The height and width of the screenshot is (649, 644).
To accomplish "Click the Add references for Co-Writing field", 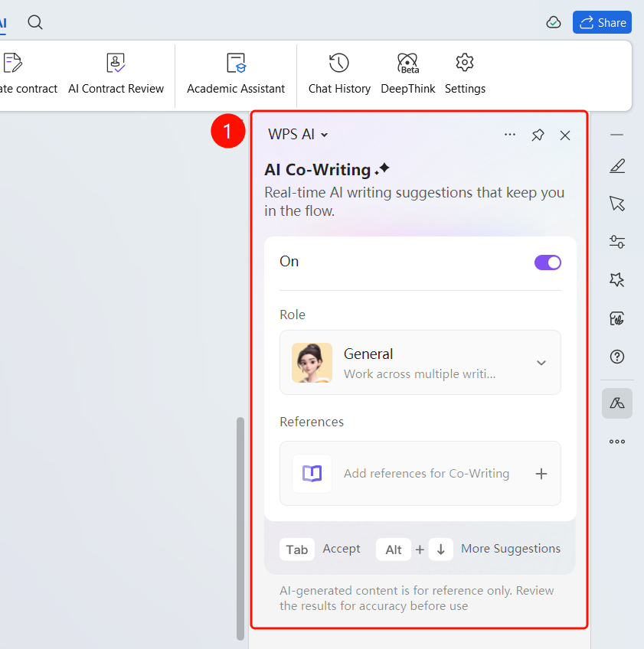I will click(420, 474).
